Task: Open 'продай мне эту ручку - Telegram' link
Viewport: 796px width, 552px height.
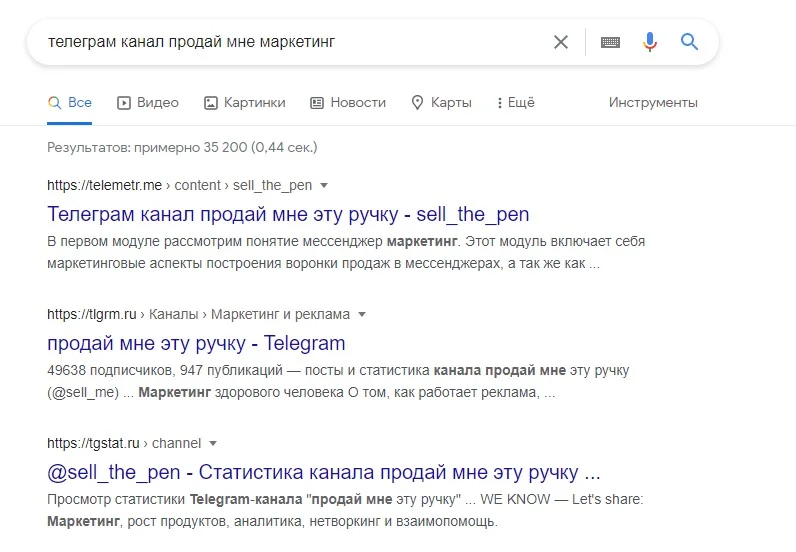Action: [x=196, y=343]
